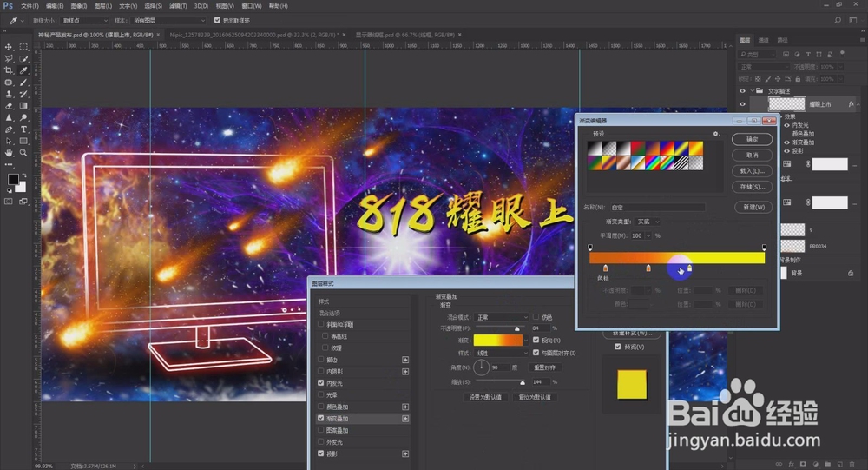Open the 平滑度 value dropdown arrow
This screenshot has height=470, width=868.
coord(648,235)
